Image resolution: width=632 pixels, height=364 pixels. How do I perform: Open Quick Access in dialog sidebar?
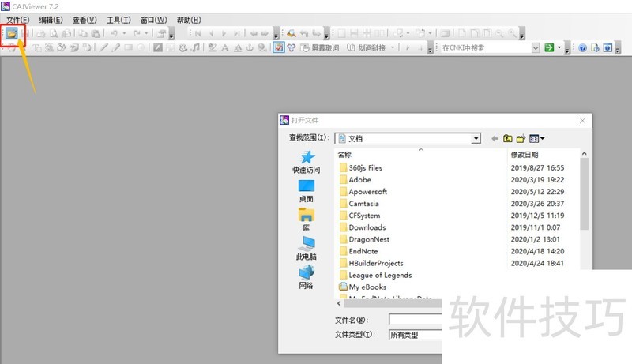(306, 162)
